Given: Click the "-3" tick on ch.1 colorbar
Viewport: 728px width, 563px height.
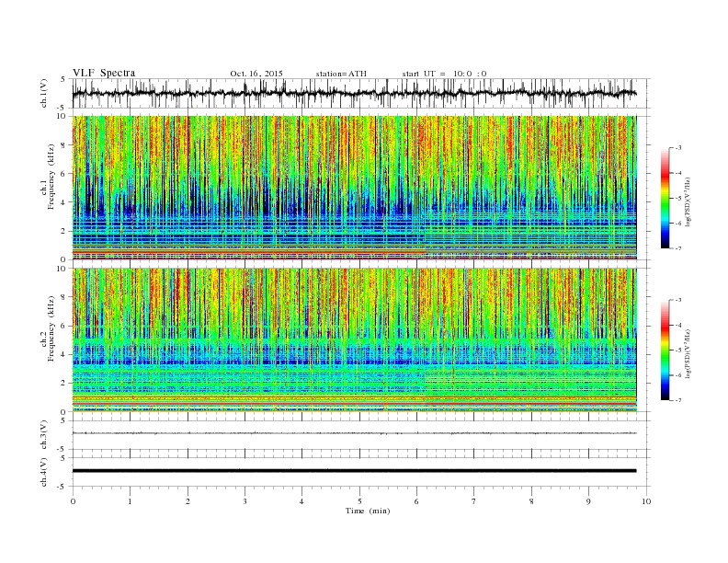Looking at the screenshot, I should click(677, 148).
